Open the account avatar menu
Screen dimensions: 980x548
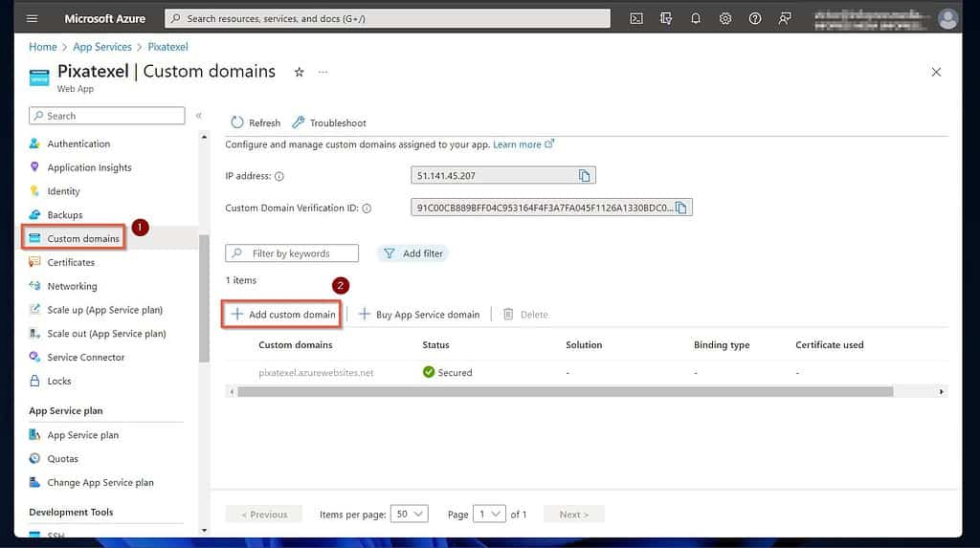click(947, 19)
